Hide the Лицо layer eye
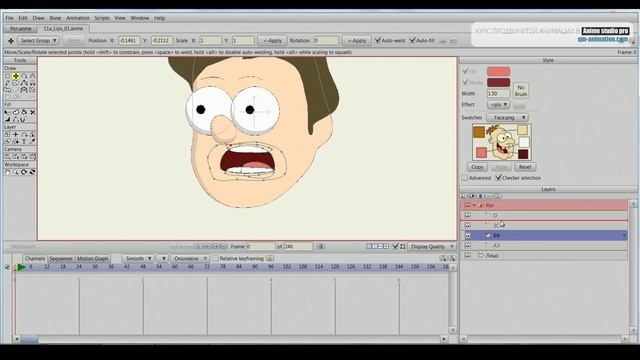640x360 pixels. click(467, 255)
